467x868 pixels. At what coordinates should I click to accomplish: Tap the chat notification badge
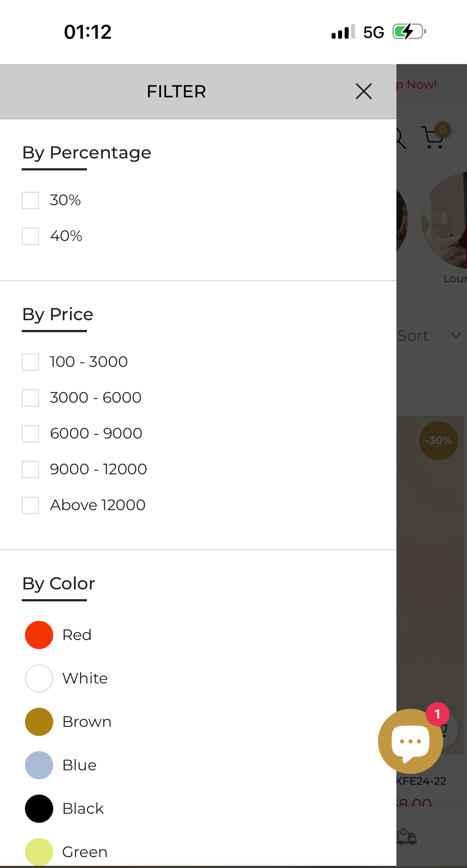point(437,714)
